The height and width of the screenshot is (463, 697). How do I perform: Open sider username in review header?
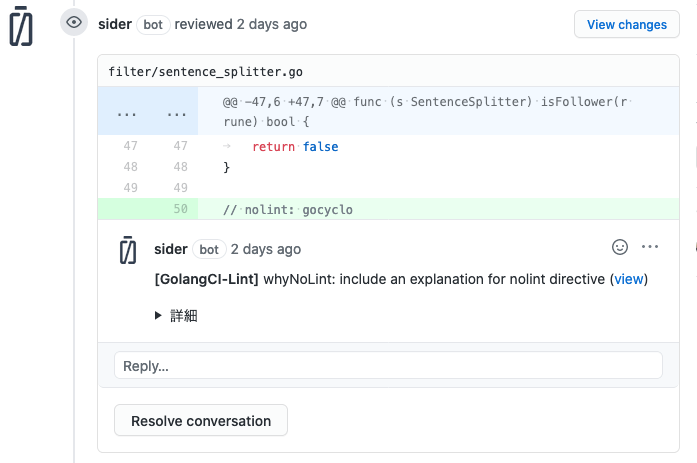pyautogui.click(x=115, y=24)
